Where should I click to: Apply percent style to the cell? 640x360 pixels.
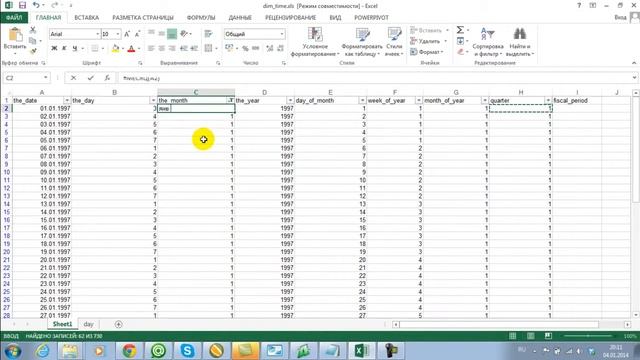tap(245, 48)
